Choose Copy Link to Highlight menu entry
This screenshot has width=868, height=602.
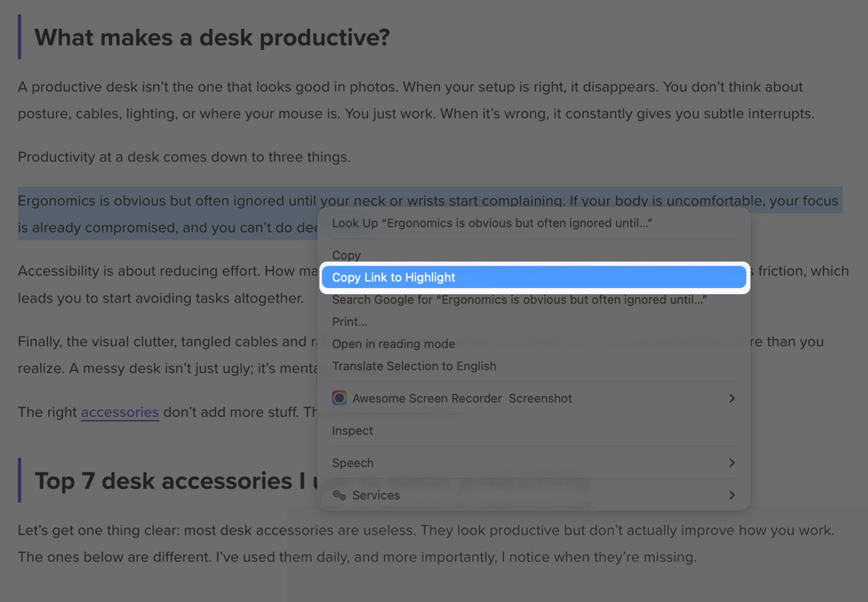533,277
